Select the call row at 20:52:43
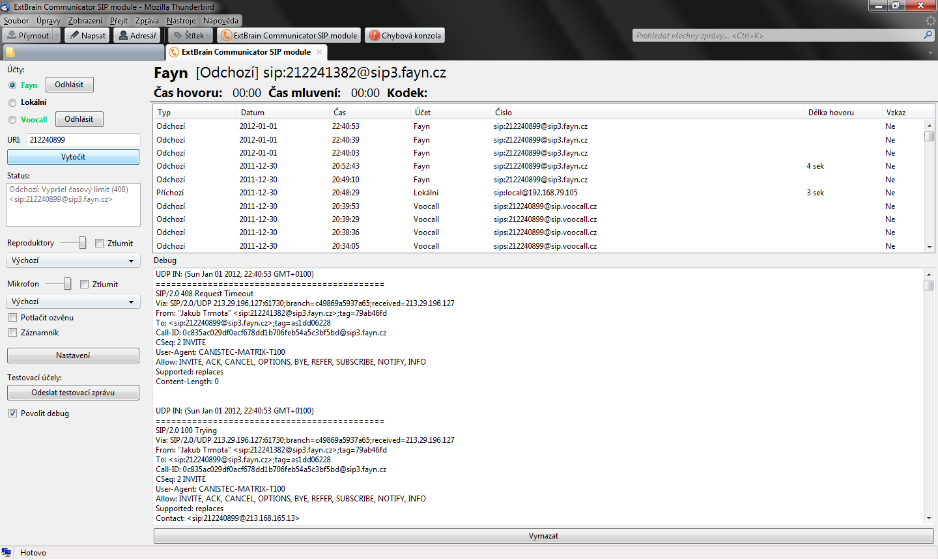Screen dimensions: 938x560 pos(539,166)
